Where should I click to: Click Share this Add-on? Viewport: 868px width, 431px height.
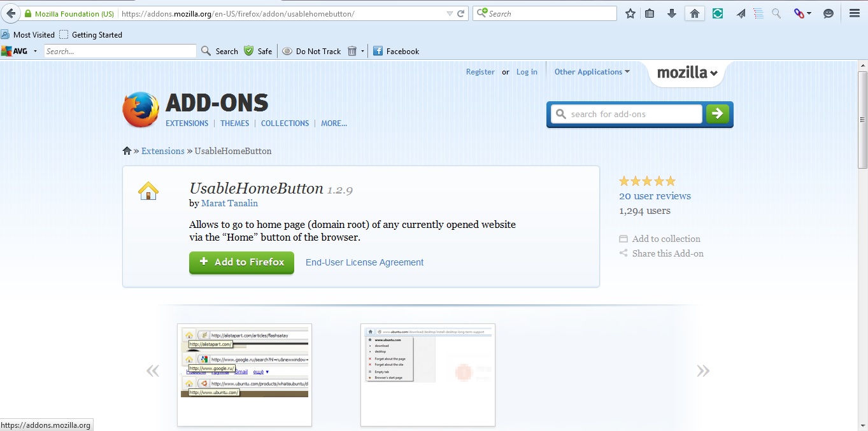[661, 253]
